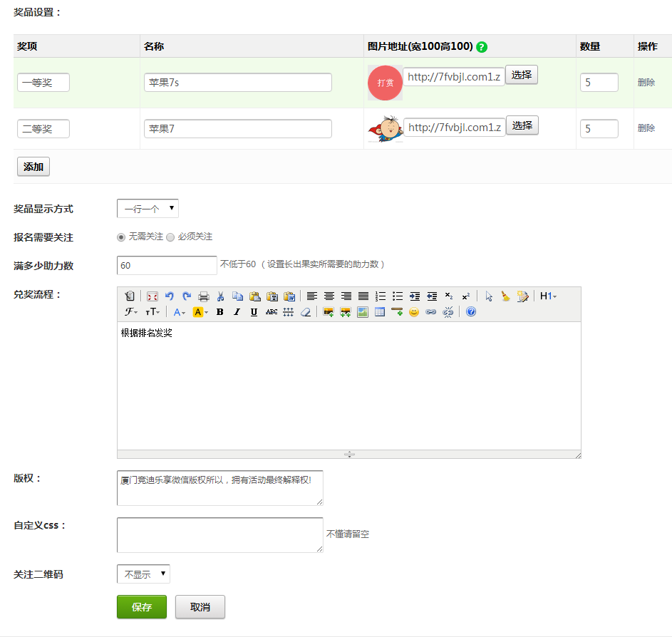This screenshot has width=672, height=637.
Task: Open the H1 heading dropdown
Action: (x=548, y=296)
